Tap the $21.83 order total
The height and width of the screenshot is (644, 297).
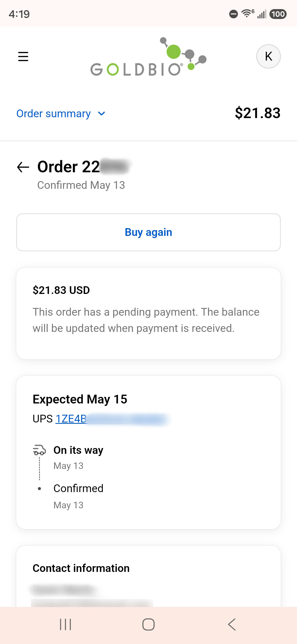(x=258, y=113)
